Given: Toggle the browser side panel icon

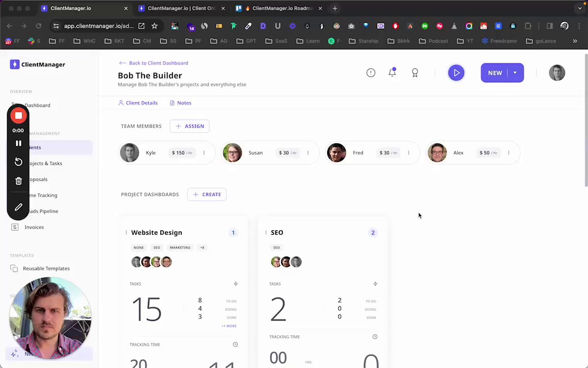Looking at the screenshot, I should pos(550,26).
